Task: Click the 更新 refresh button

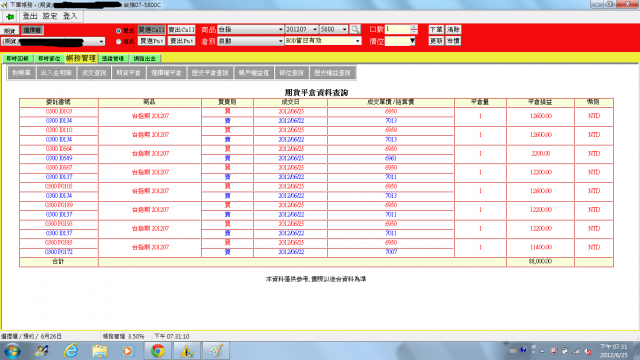Action: (436, 41)
